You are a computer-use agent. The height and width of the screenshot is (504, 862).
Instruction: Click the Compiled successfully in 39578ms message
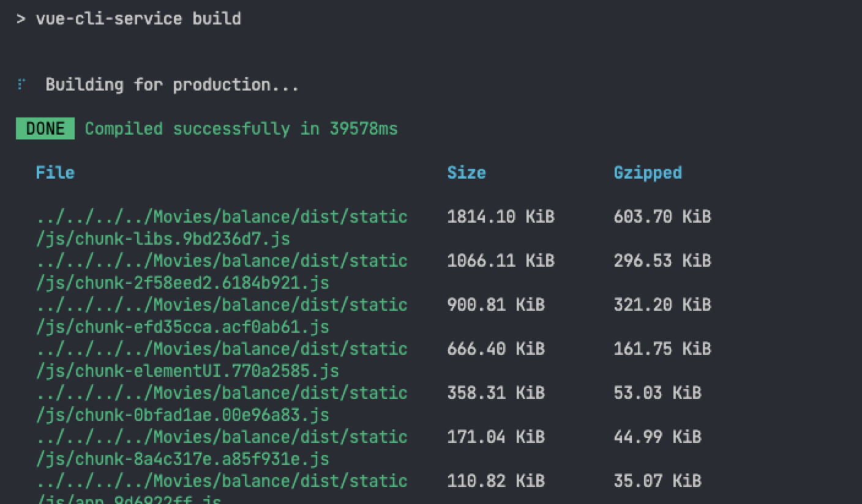(x=241, y=129)
